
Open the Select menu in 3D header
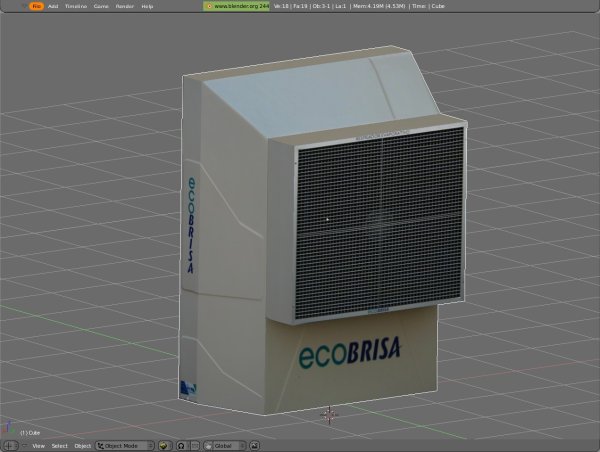[60, 445]
